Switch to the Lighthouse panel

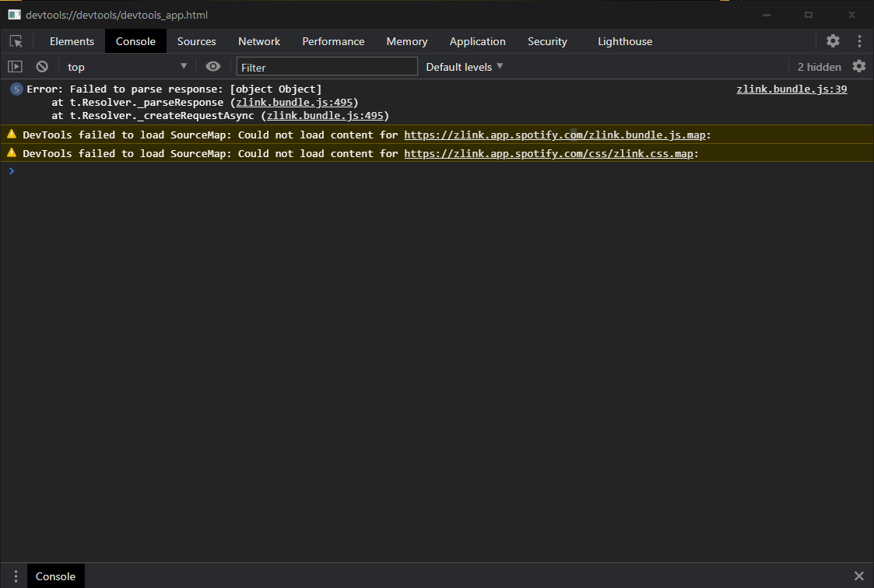point(625,40)
